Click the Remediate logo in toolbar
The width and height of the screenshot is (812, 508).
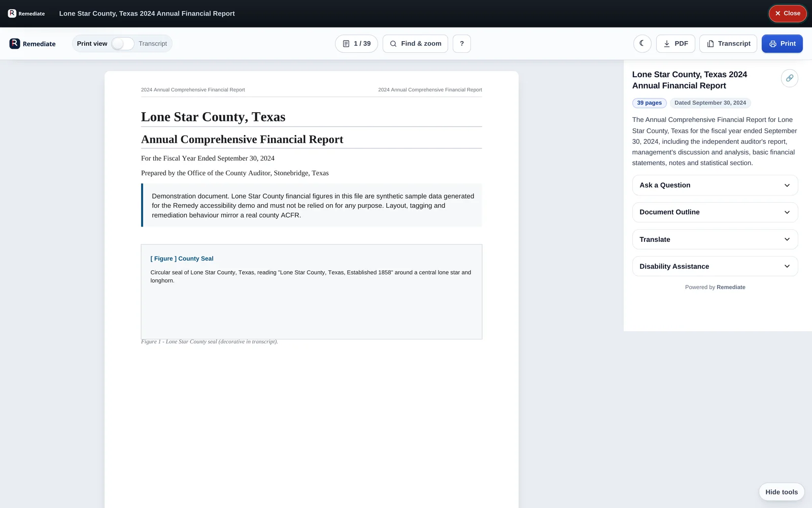pyautogui.click(x=32, y=44)
